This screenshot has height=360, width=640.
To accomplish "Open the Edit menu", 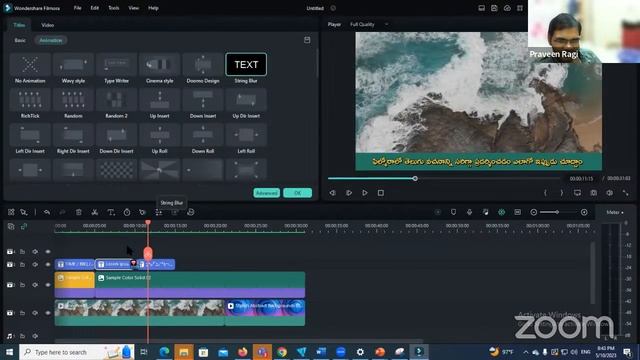I will (95, 8).
